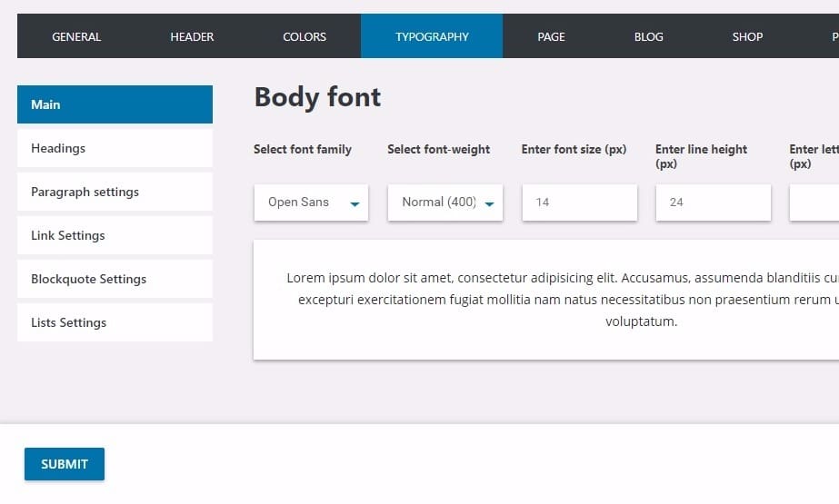Image resolution: width=839 pixels, height=504 pixels.
Task: Expand the Normal (400) font-weight dropdown
Action: pyautogui.click(x=438, y=203)
